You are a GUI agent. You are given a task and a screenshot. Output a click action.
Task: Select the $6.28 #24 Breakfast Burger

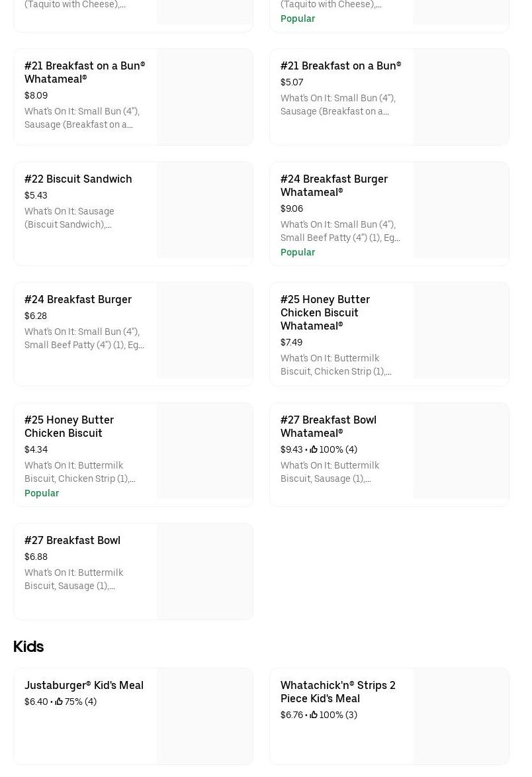click(78, 299)
